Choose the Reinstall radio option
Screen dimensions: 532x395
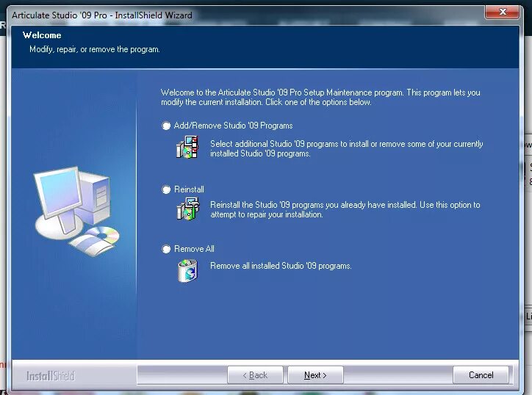tap(166, 189)
